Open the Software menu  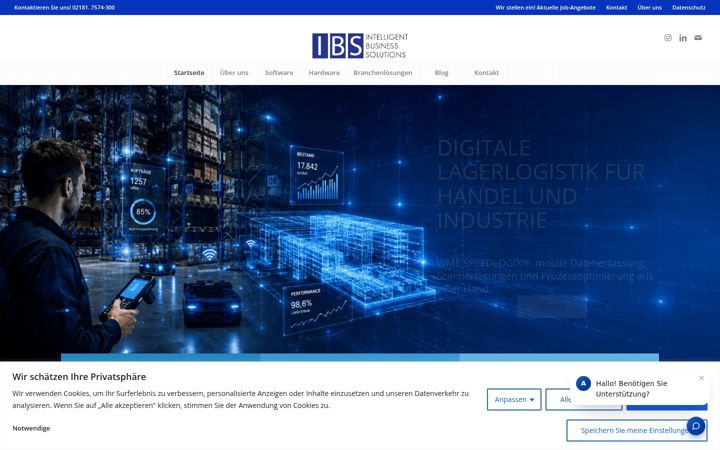pos(279,73)
